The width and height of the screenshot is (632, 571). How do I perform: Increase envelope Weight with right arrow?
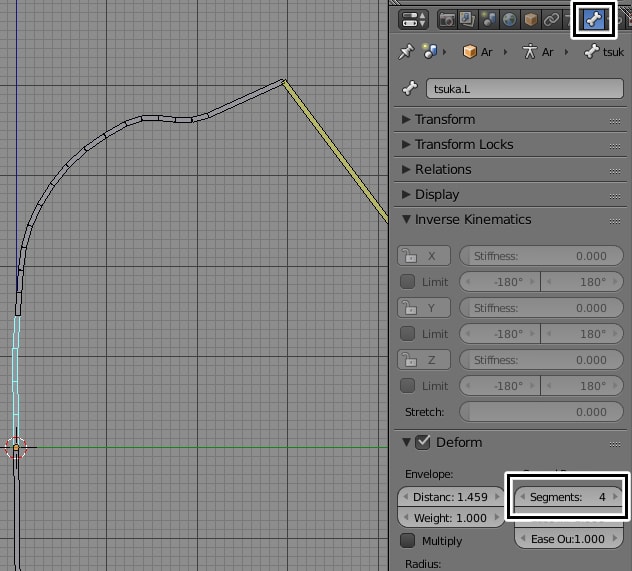point(497,517)
